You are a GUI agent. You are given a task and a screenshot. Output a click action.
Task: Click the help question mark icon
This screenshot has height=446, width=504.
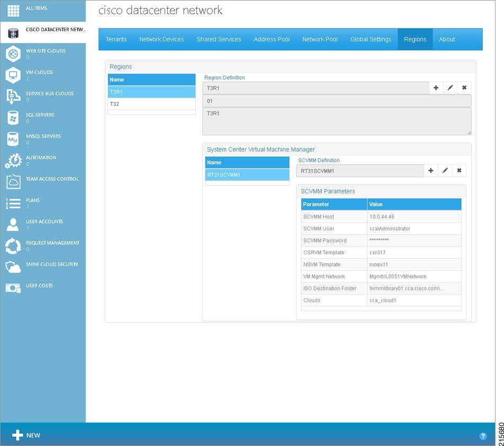pos(483,435)
